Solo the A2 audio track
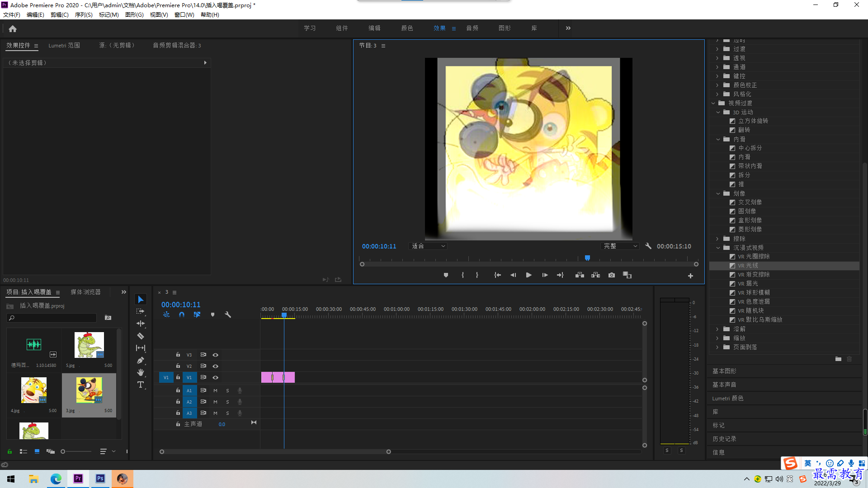The height and width of the screenshot is (488, 868). 227,402
